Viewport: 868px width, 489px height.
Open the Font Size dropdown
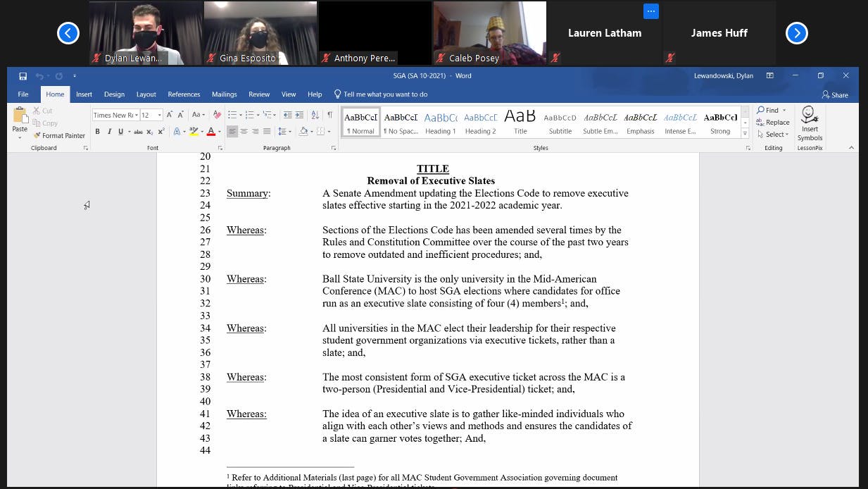(x=160, y=115)
